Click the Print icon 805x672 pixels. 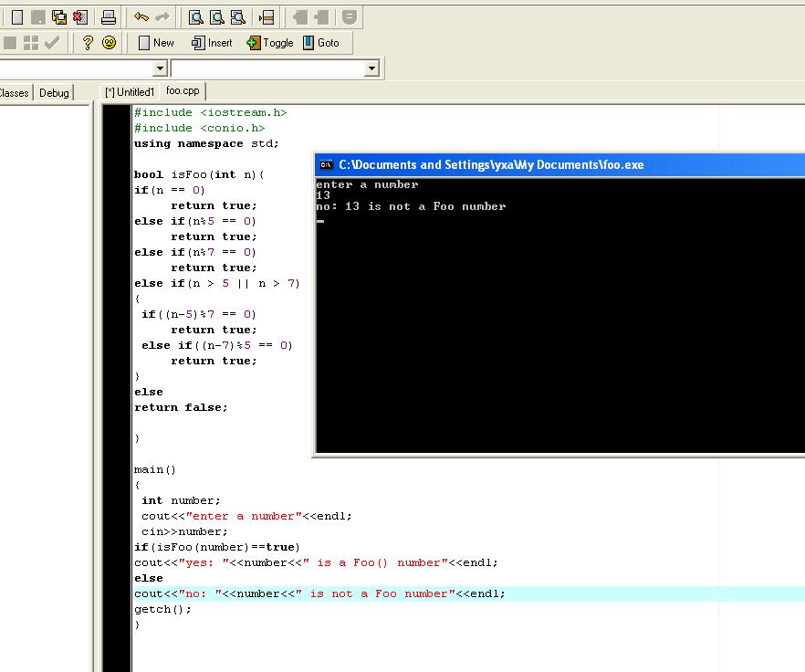coord(109,17)
